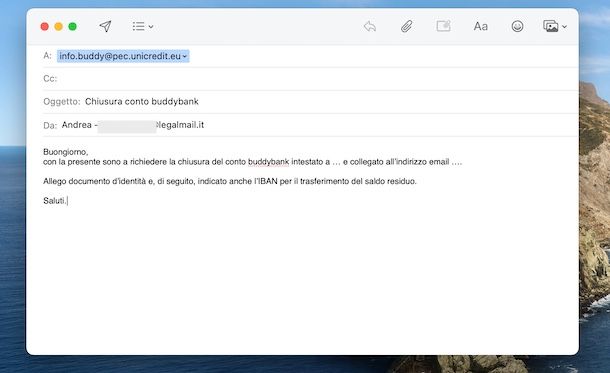
Task: Close the compose window with red button
Action: (x=44, y=26)
